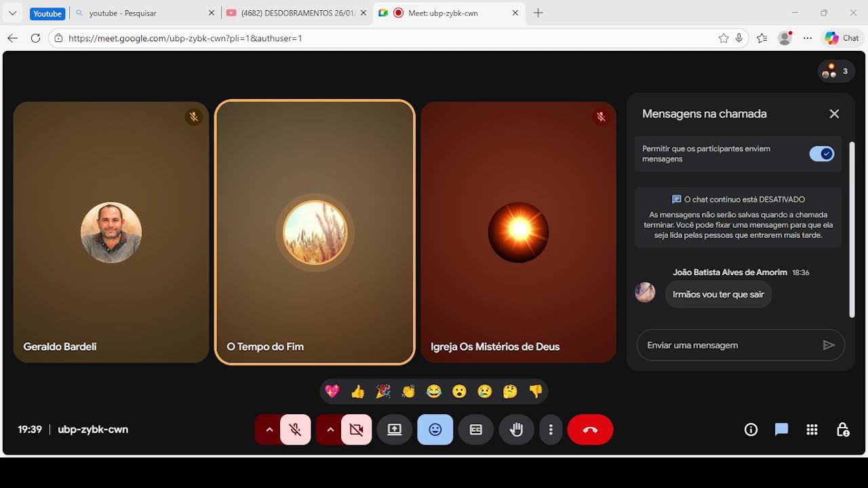Screen dimensions: 868x488
Task: Switch to DESDOBRAMENTOS video tab
Action: tap(296, 13)
